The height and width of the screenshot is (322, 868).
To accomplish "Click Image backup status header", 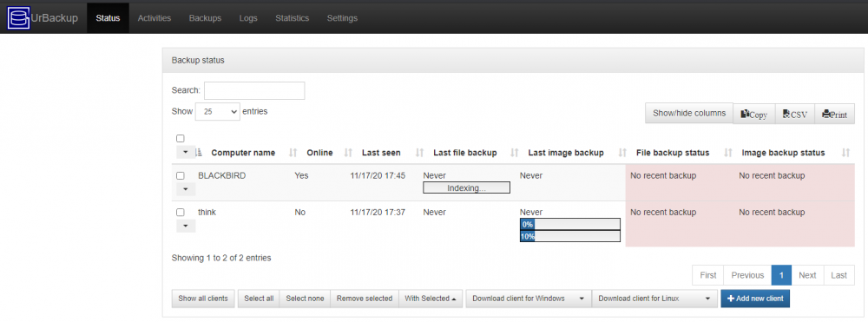I will coord(783,153).
